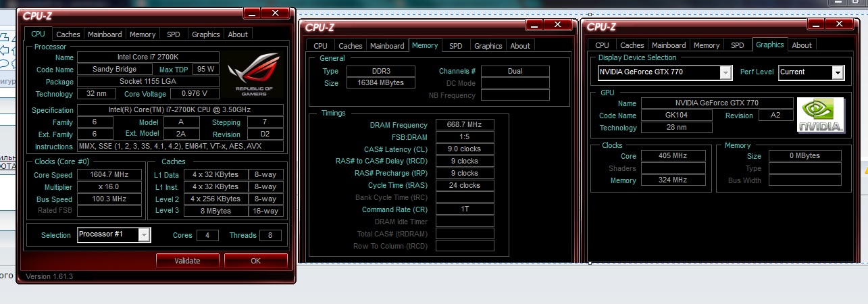The width and height of the screenshot is (868, 304).
Task: Click the Intel Core i7 2700K name field
Action: click(148, 57)
